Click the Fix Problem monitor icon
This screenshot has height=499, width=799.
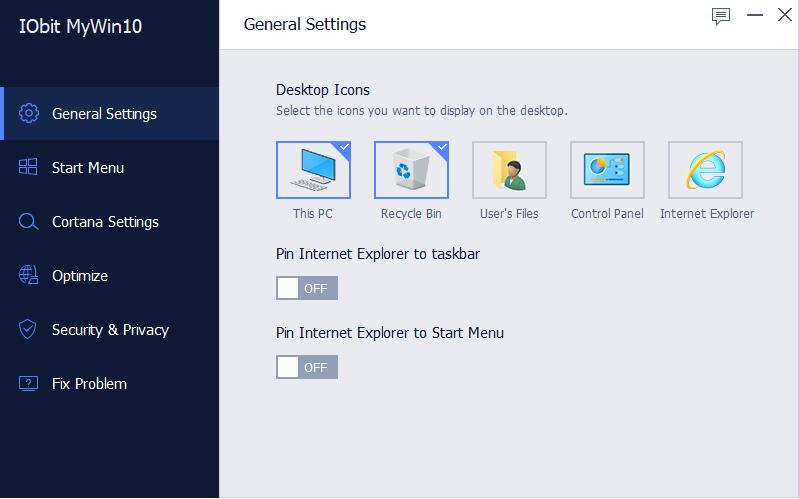pyautogui.click(x=28, y=383)
